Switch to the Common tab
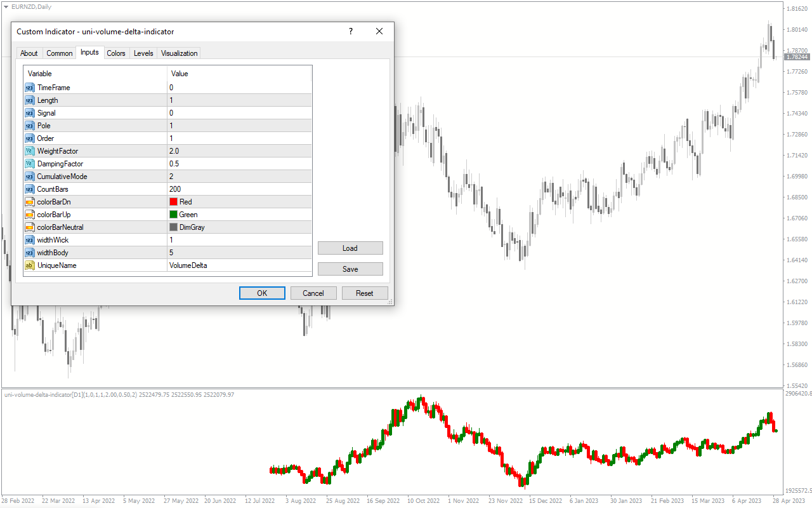812x508 pixels. pos(60,53)
